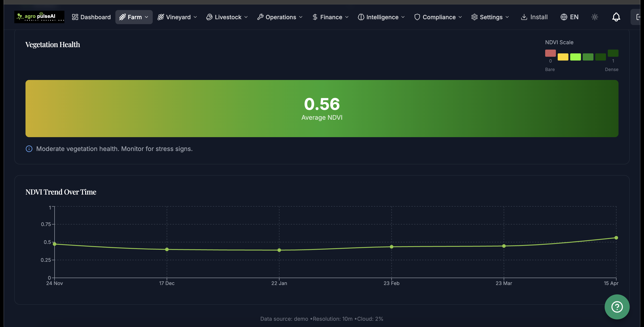Click the 17 Dec data point
This screenshot has width=644, height=327.
[167, 249]
